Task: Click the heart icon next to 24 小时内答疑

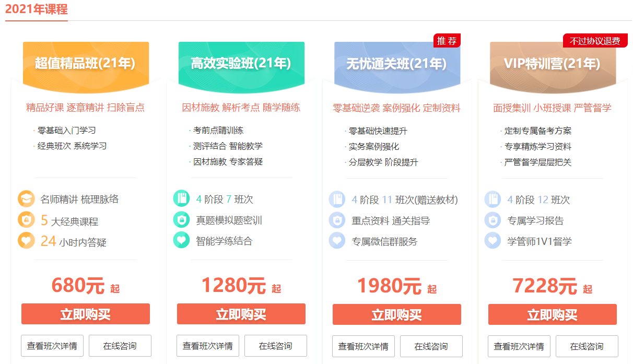Action: pos(27,240)
